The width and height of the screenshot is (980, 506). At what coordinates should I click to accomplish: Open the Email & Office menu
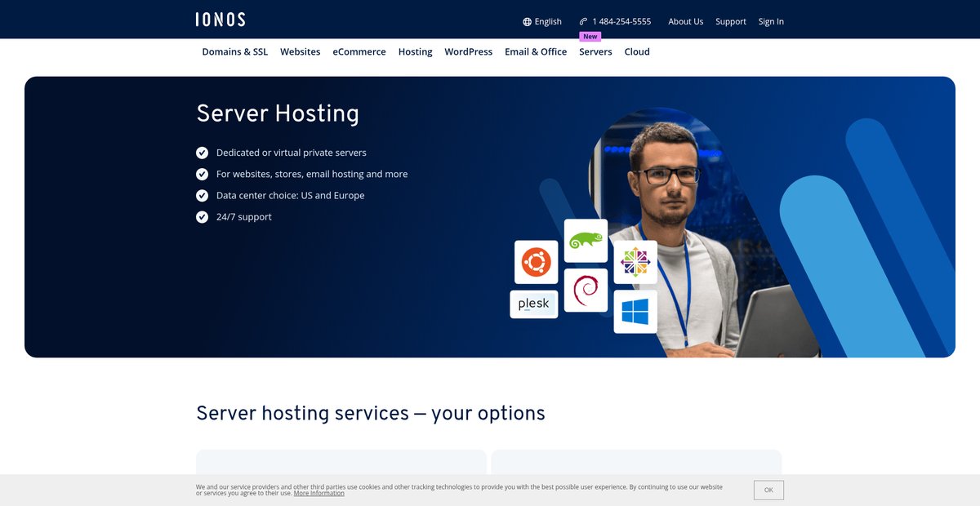[536, 51]
